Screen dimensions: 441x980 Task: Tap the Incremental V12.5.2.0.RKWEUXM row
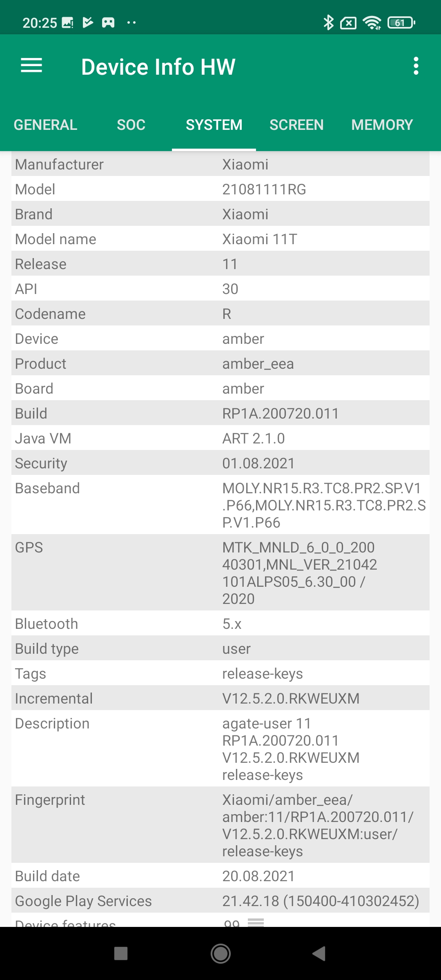[x=220, y=699]
